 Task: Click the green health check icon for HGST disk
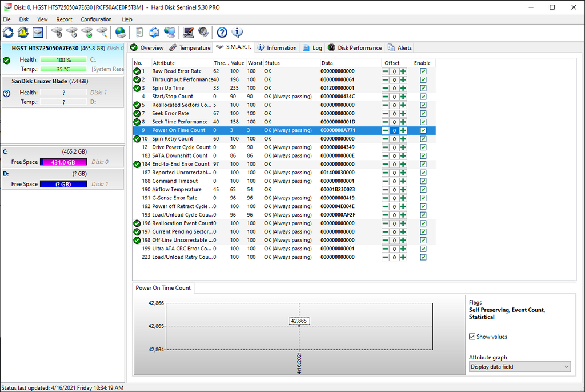pos(6,60)
